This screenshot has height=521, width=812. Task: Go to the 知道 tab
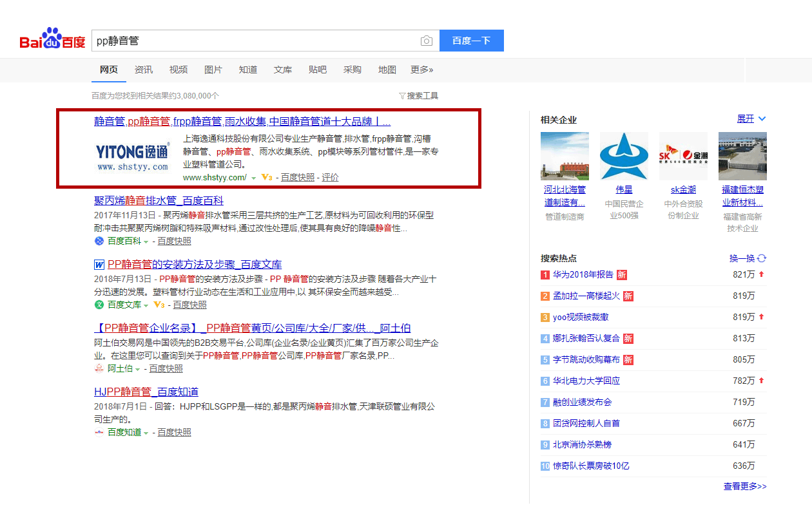pos(248,70)
